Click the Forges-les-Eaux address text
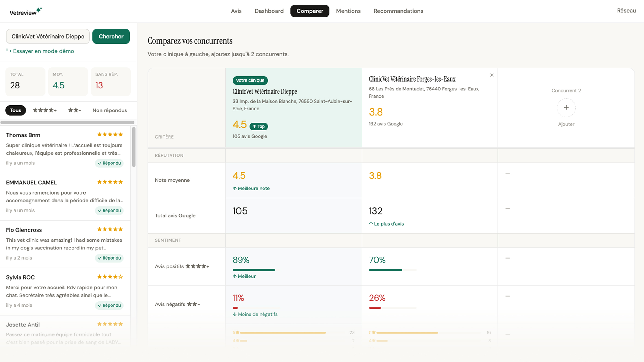644x362 pixels. (x=424, y=93)
